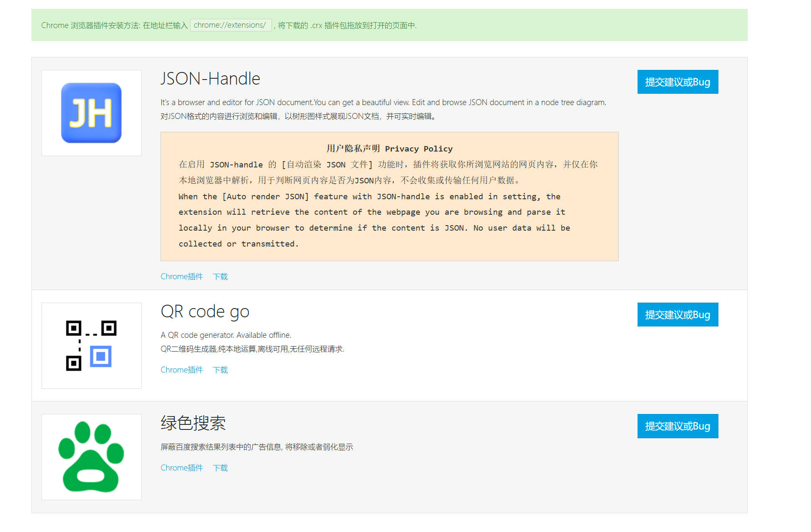Click 下载 link under 绿色搜索
Image resolution: width=811 pixels, height=532 pixels.
tap(220, 468)
